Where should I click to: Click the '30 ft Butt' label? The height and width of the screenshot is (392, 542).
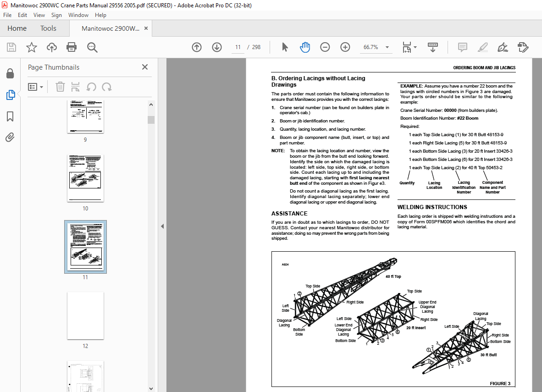coord(488,355)
